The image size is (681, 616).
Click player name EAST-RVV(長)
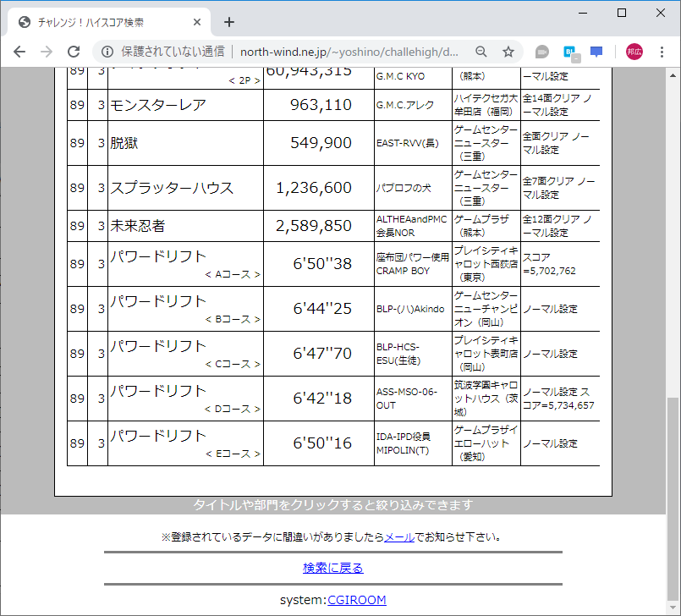click(408, 143)
